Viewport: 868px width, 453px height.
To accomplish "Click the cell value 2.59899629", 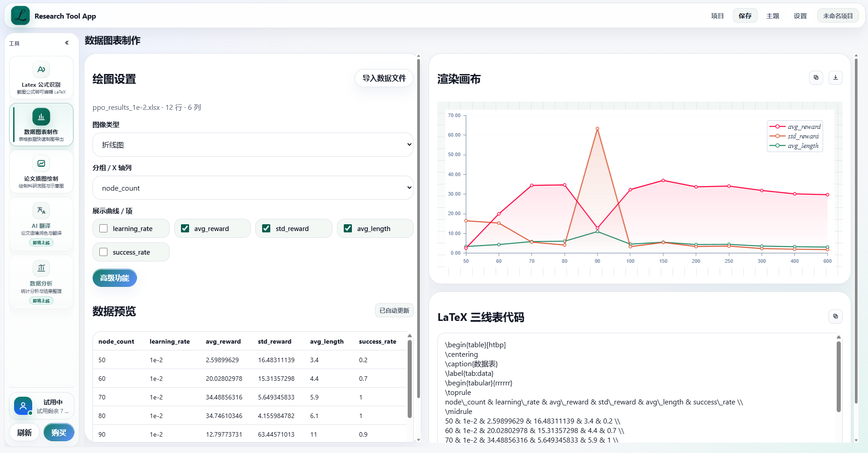I will pos(222,360).
